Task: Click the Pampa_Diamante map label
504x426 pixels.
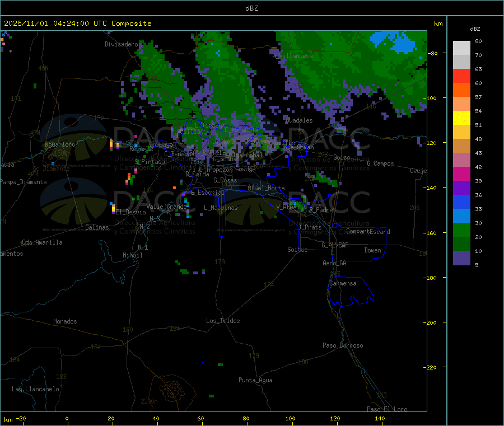Action: [x=24, y=182]
